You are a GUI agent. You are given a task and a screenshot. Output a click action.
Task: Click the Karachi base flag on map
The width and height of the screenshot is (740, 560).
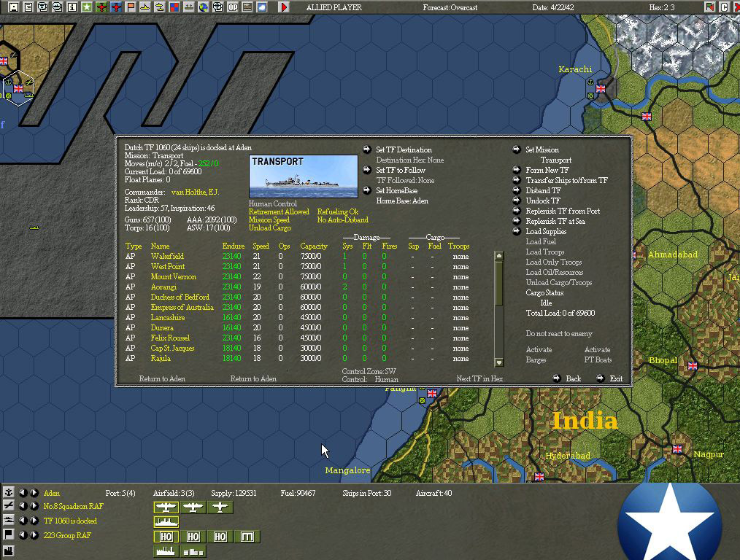[x=601, y=89]
